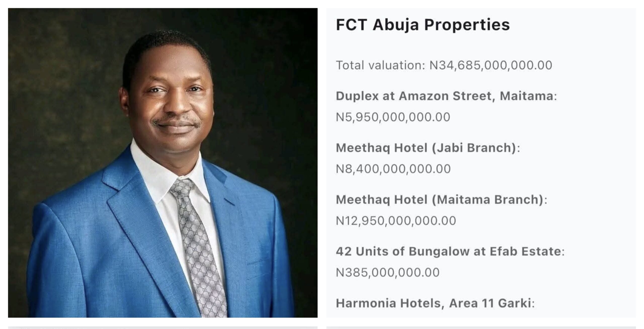Click the "FCT Abuja Properties" heading
644x329 pixels.
(x=423, y=25)
